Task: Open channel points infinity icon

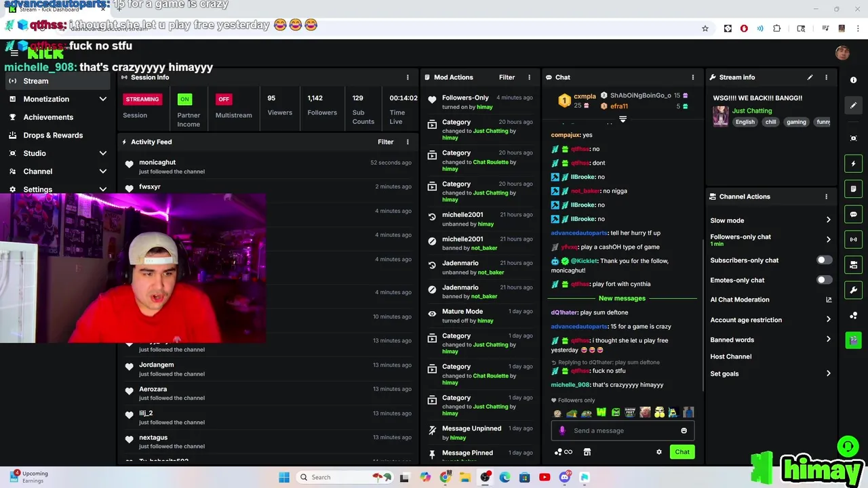Action: tap(568, 452)
